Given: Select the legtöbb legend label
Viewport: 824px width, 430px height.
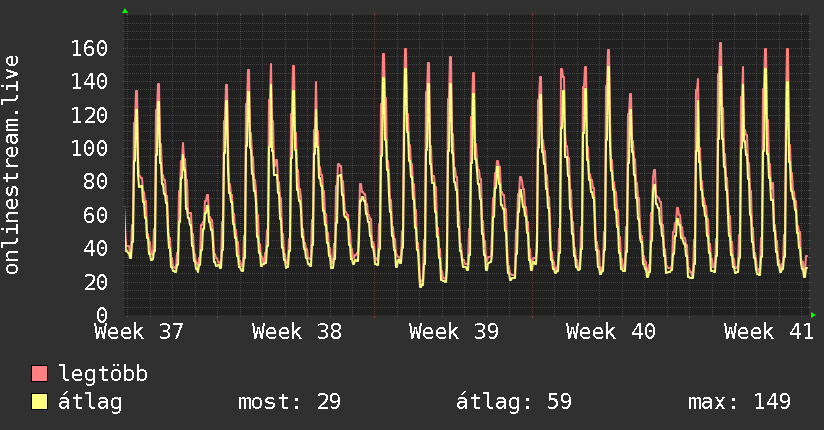Looking at the screenshot, I should click(103, 374).
